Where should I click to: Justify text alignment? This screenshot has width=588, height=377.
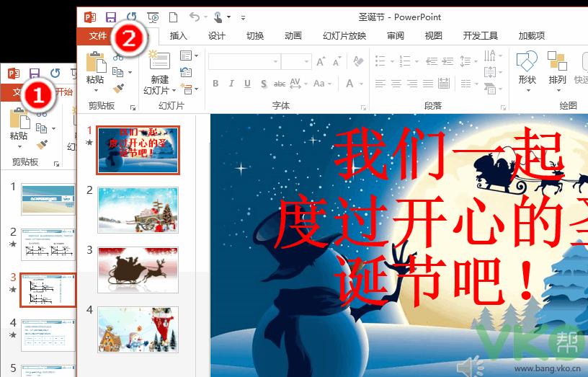pyautogui.click(x=428, y=84)
